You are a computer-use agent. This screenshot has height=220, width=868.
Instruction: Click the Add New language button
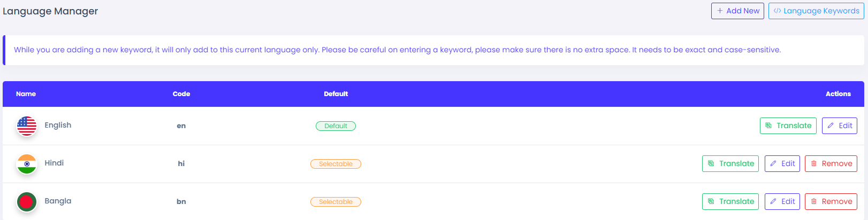pos(737,11)
